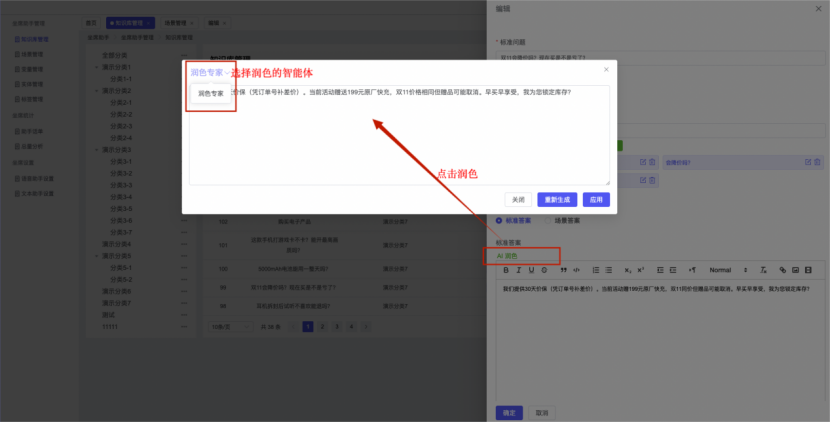Click the 应用 button in dialog

coord(596,199)
